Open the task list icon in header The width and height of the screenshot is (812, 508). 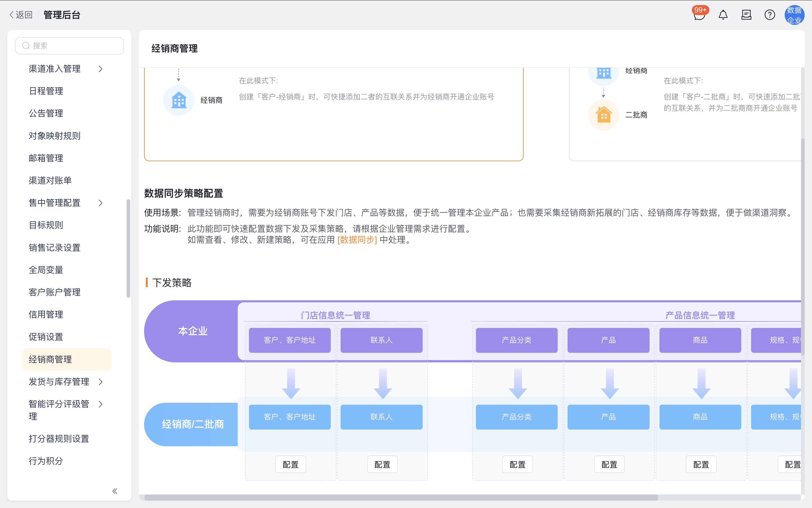[746, 15]
